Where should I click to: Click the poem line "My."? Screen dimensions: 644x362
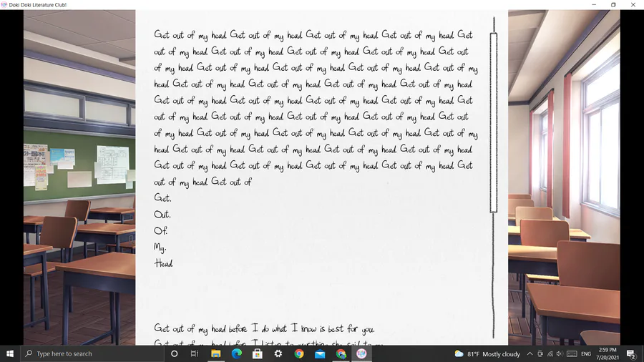(160, 248)
